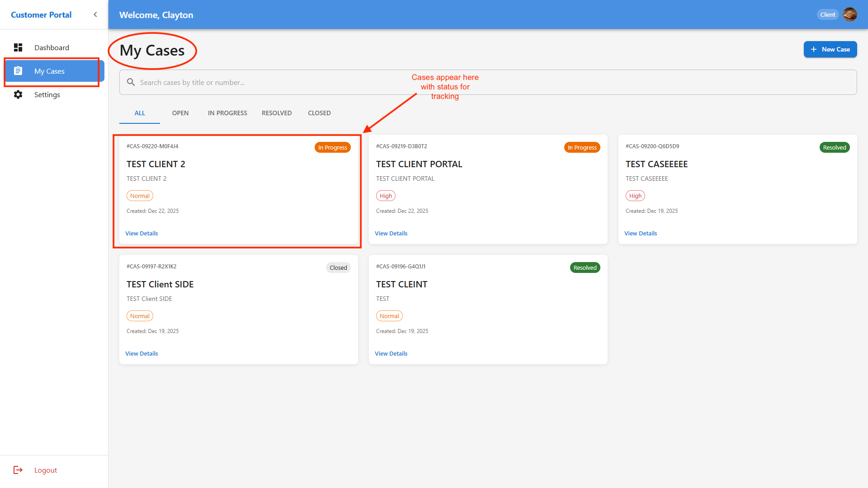Click the My Cases clipboard icon
This screenshot has width=868, height=488.
coord(18,71)
